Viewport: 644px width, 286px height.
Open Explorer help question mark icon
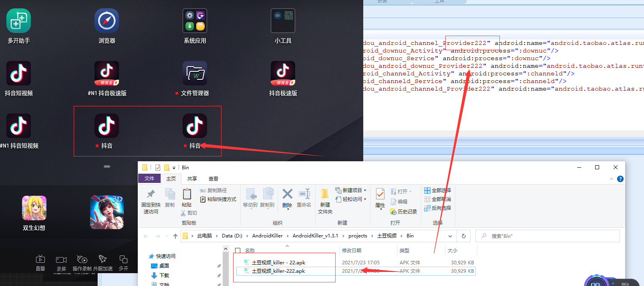(620, 179)
